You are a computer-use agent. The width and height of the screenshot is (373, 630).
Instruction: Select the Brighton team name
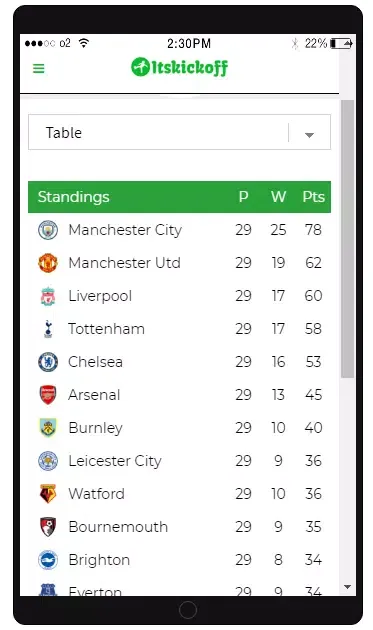99,560
